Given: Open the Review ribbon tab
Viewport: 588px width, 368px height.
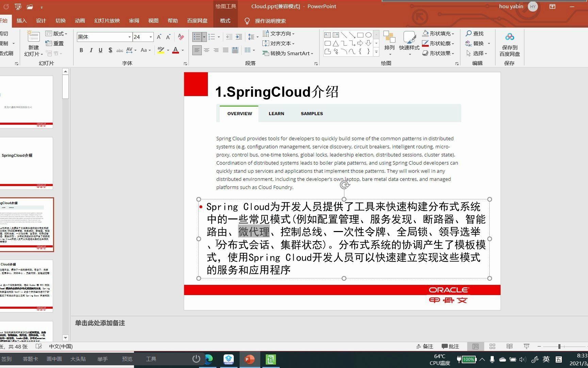Looking at the screenshot, I should tap(134, 21).
